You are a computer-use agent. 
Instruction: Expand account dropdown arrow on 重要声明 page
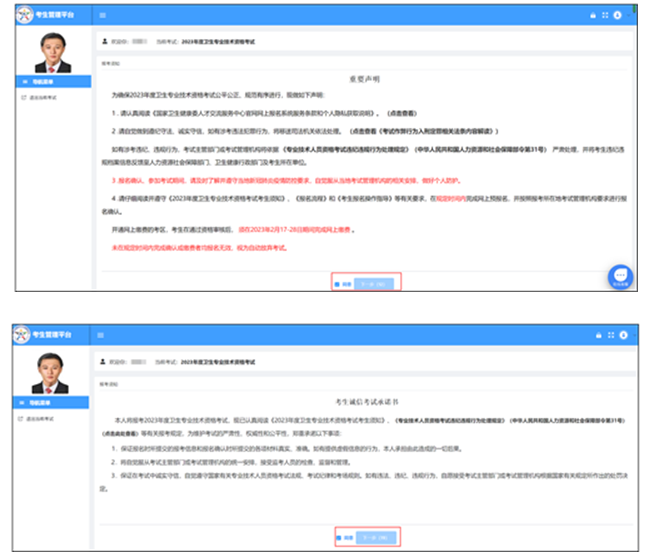pyautogui.click(x=629, y=16)
